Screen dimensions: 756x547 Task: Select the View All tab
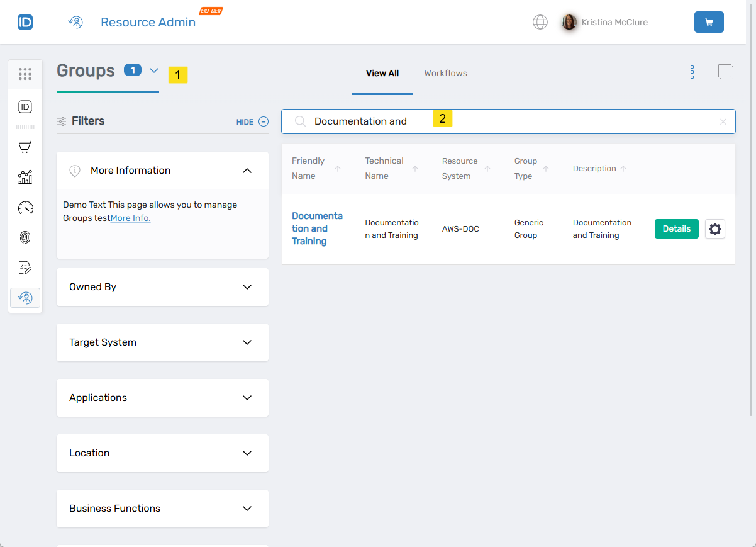pos(382,73)
